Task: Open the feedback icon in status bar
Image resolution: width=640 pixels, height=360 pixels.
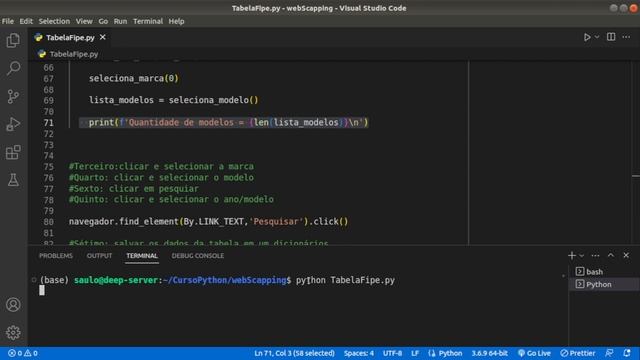Action: pyautogui.click(x=609, y=353)
